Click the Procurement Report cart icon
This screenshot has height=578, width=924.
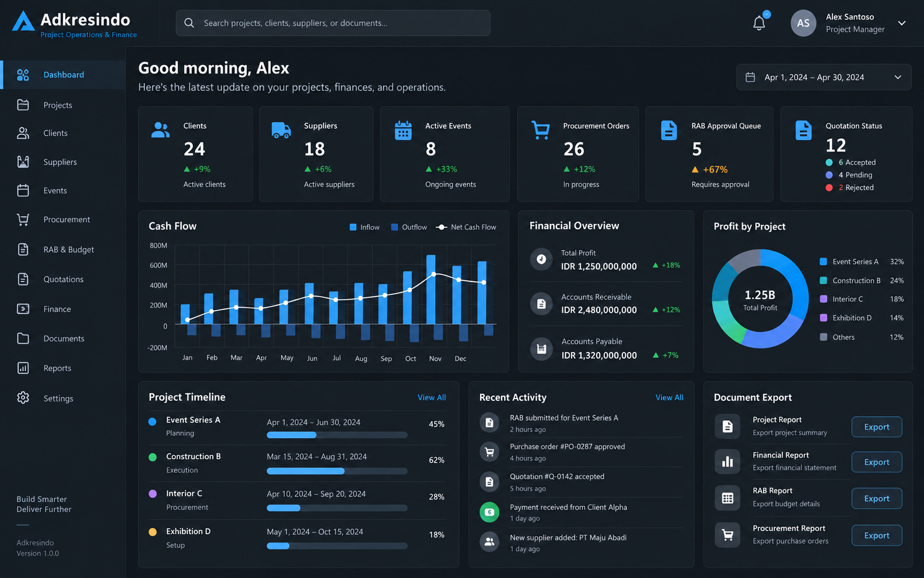(728, 535)
